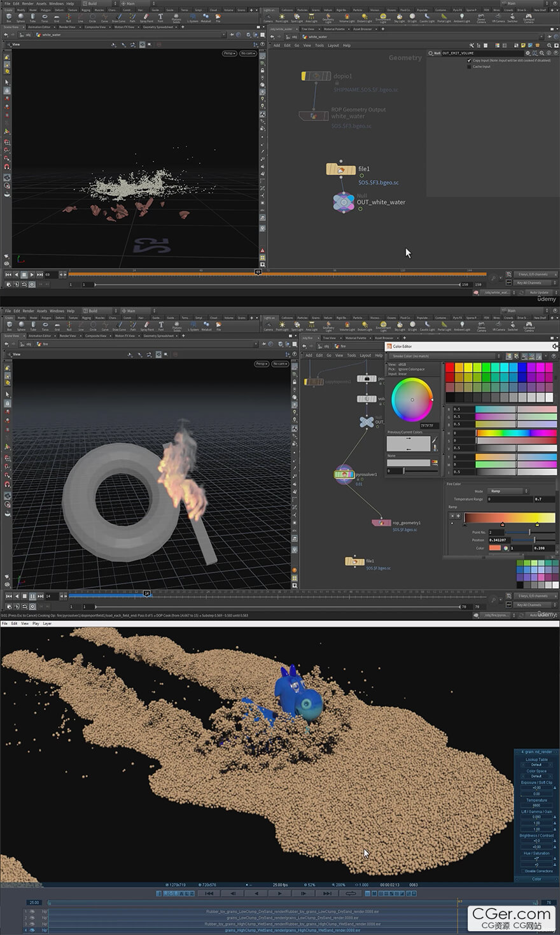Toggle visibility of layer 2 in image player
Image resolution: width=560 pixels, height=935 pixels.
tap(32, 918)
